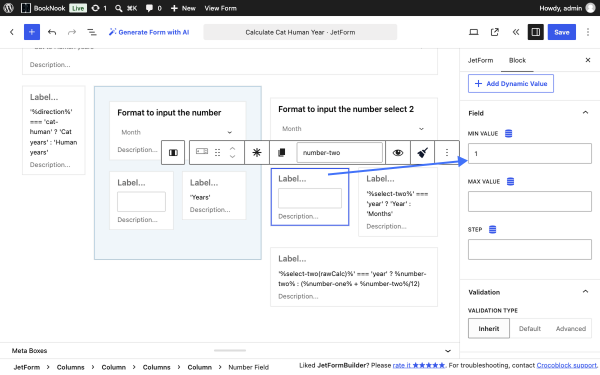Viewport: 600px width, 375px height.
Task: Click the copy-pages icon in the block toolbar
Action: click(x=282, y=152)
